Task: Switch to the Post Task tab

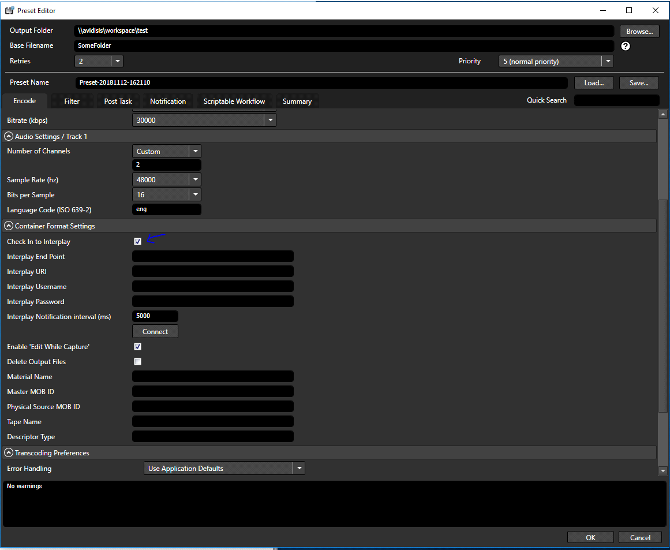Action: click(x=118, y=101)
